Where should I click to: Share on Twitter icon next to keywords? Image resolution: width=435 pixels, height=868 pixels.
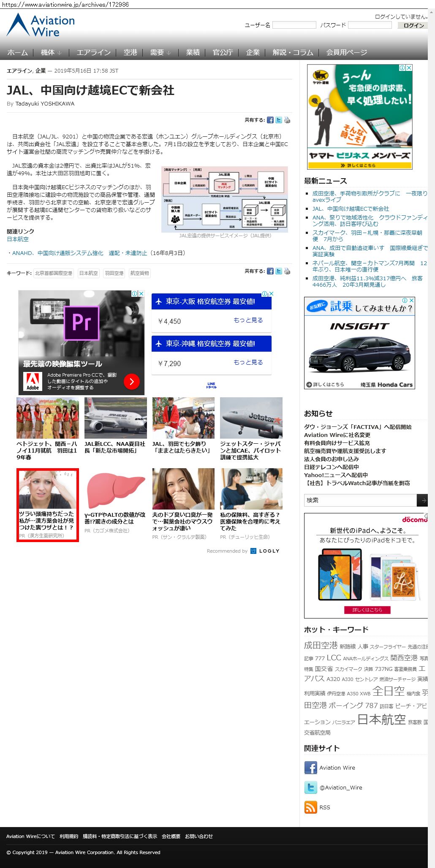click(x=279, y=271)
